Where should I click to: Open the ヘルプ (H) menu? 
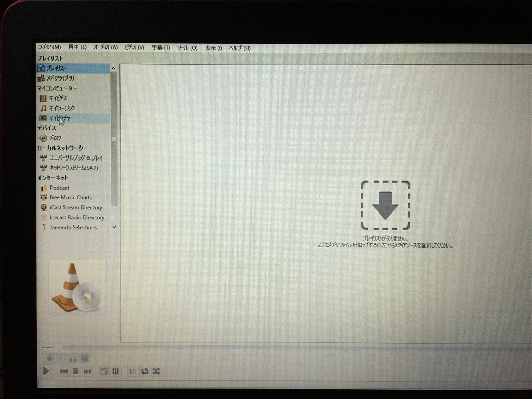click(x=240, y=48)
